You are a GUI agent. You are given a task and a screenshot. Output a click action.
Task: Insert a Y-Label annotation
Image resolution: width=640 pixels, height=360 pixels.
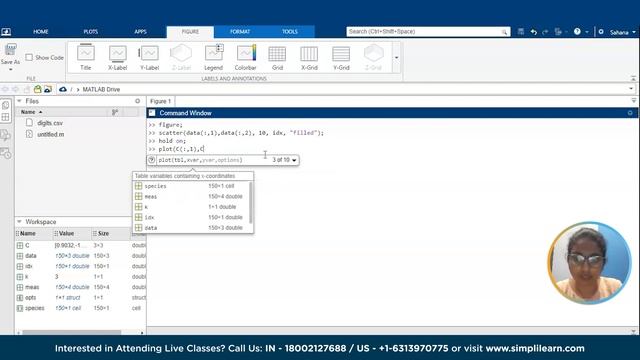click(149, 58)
